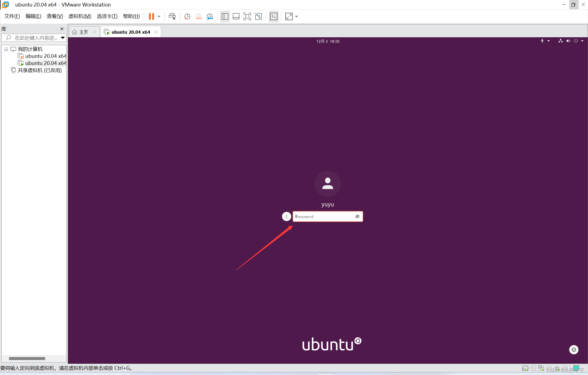The image size is (588, 375).
Task: Open the 选项卡(T) menu
Action: click(107, 16)
